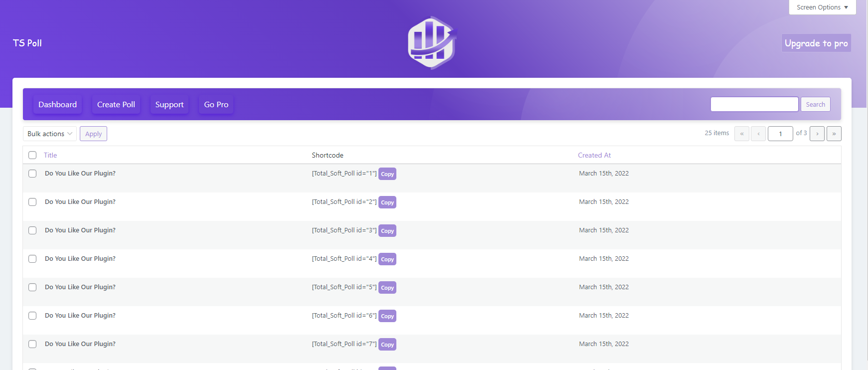Expand Screen Options panel

tap(822, 7)
